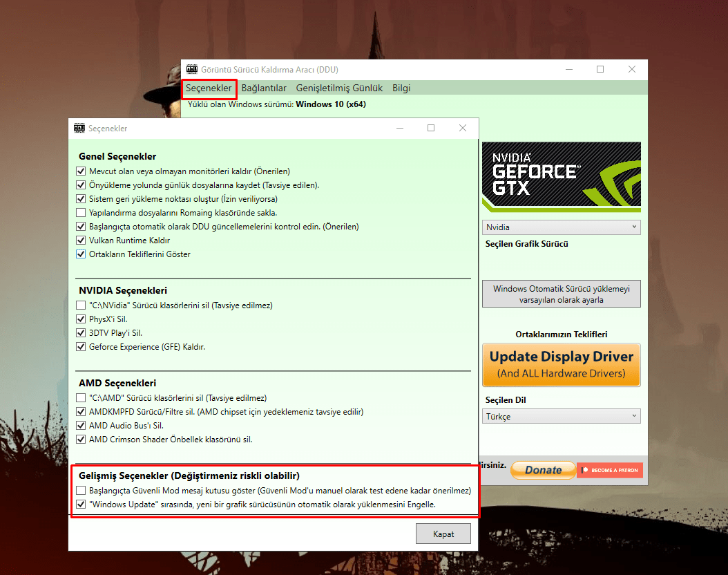Screen dimensions: 728x575
Task: Maximize the main DDU window
Action: (x=600, y=69)
